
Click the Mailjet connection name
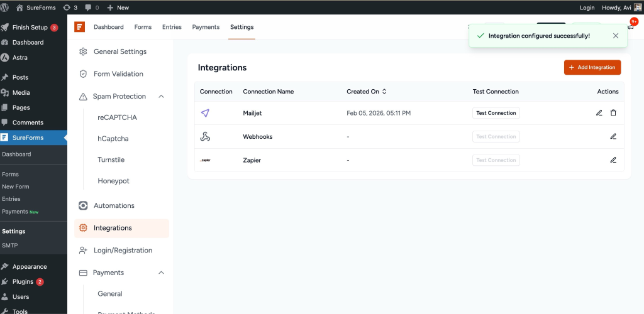click(252, 113)
